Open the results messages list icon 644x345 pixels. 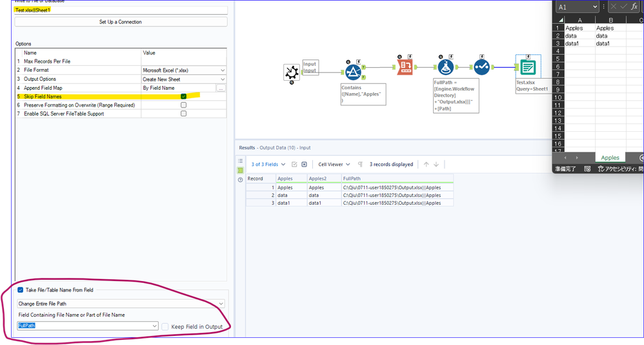click(x=240, y=161)
